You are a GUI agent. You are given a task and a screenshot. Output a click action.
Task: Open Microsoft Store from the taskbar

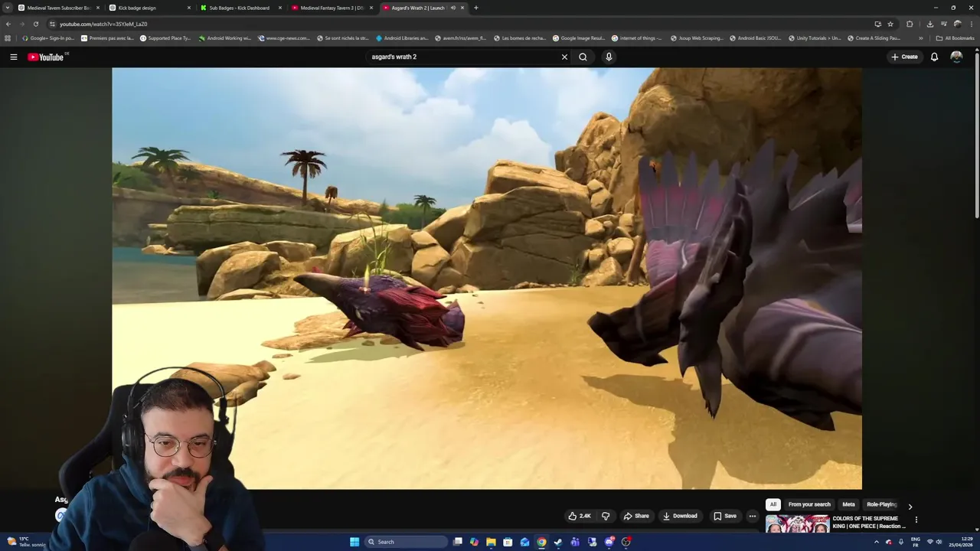(508, 542)
